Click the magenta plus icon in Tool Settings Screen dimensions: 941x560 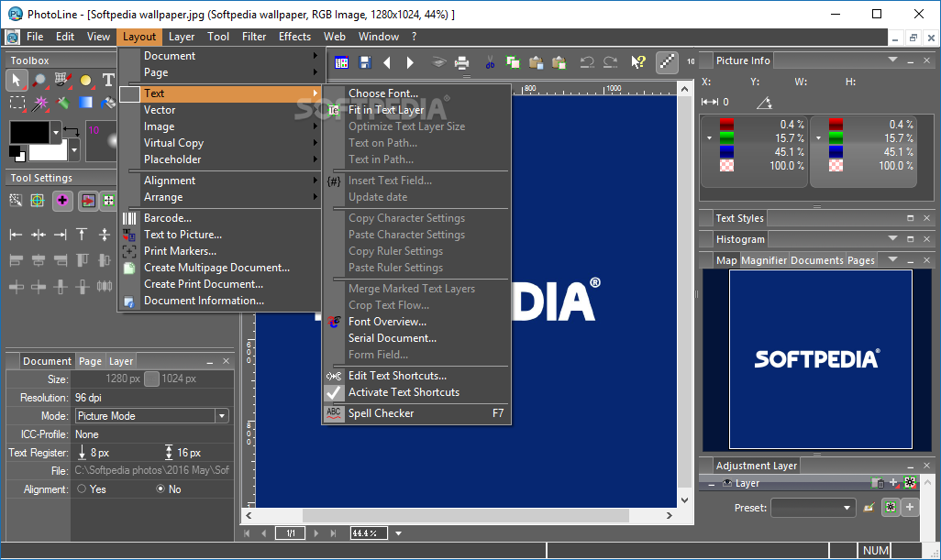tap(62, 200)
